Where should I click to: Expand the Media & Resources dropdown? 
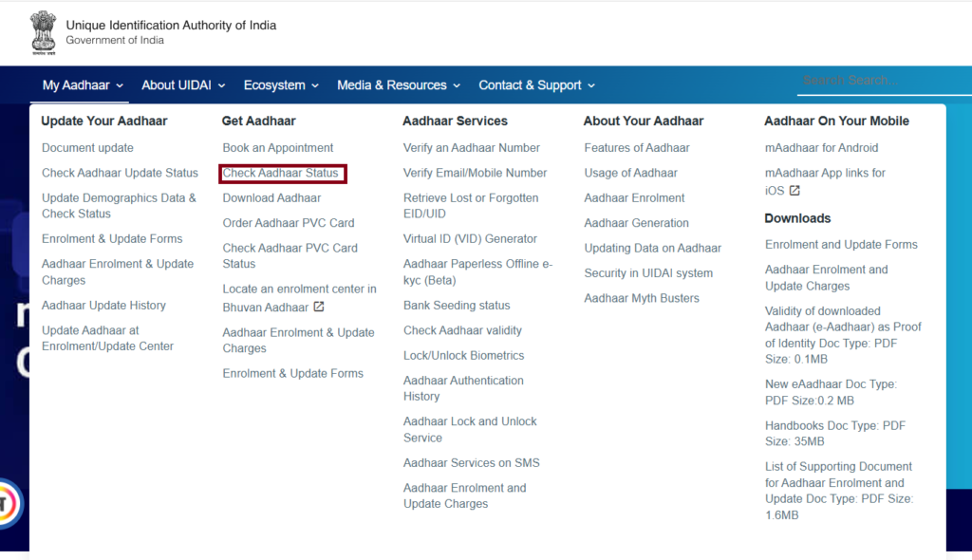pyautogui.click(x=399, y=85)
